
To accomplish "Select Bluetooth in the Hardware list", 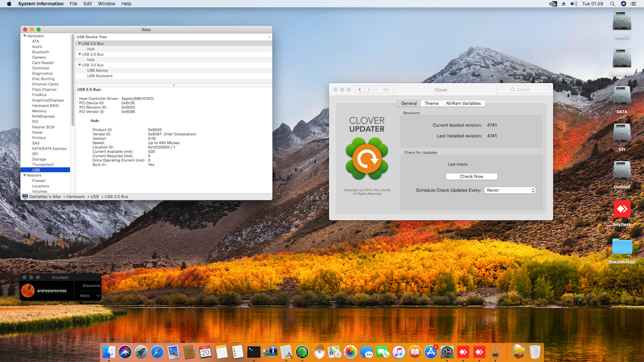I will [40, 52].
